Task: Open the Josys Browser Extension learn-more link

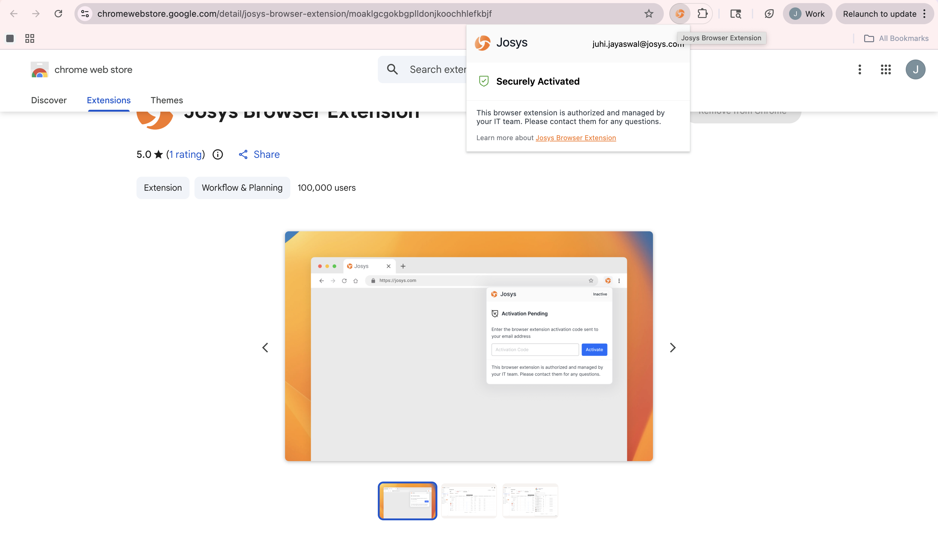Action: click(576, 138)
